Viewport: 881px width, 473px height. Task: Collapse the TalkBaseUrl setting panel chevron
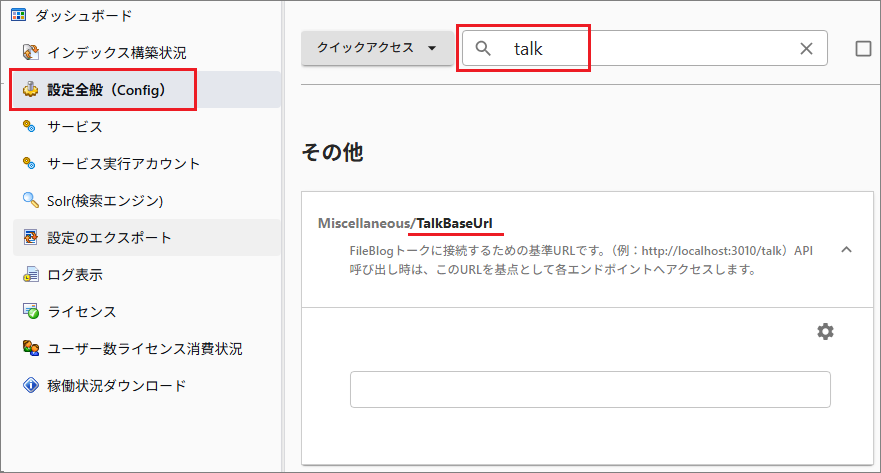[846, 249]
